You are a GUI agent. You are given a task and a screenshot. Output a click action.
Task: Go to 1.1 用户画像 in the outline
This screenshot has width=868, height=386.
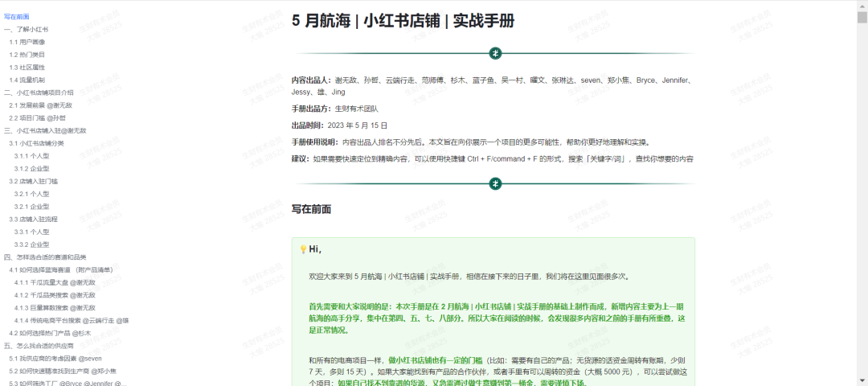pos(27,42)
